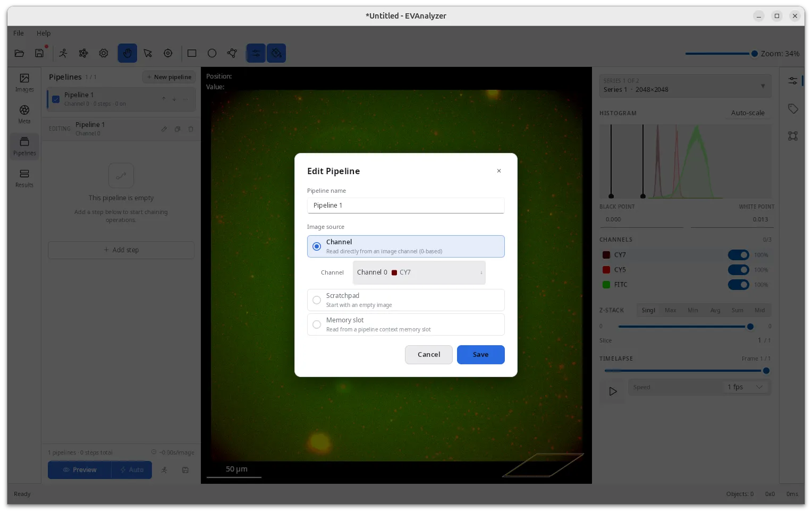Screen dimensions: 812x513
Task: Open the Channel 0 CY7 dropdown
Action: tap(419, 272)
